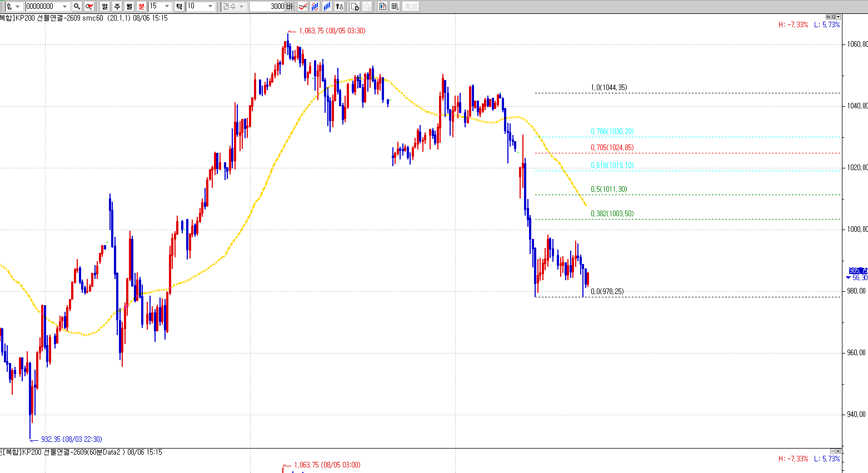Screen dimensions: 868x473
Task: Select the Fibonacci 0.705(1024.85) level label
Action: pyautogui.click(x=612, y=147)
